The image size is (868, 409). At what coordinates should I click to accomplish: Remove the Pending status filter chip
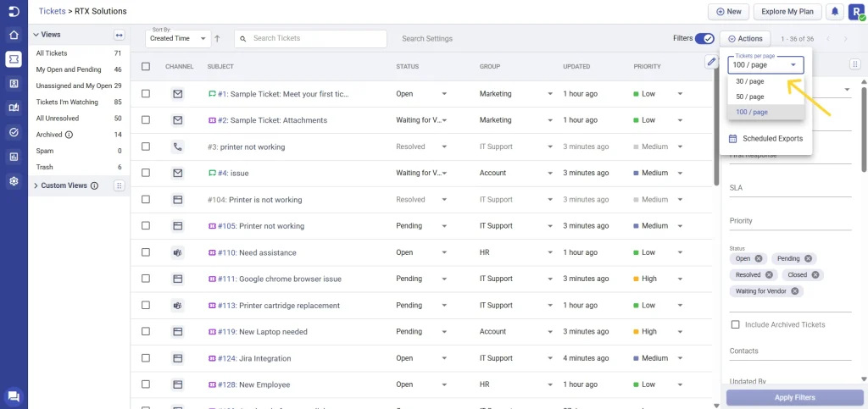point(808,258)
